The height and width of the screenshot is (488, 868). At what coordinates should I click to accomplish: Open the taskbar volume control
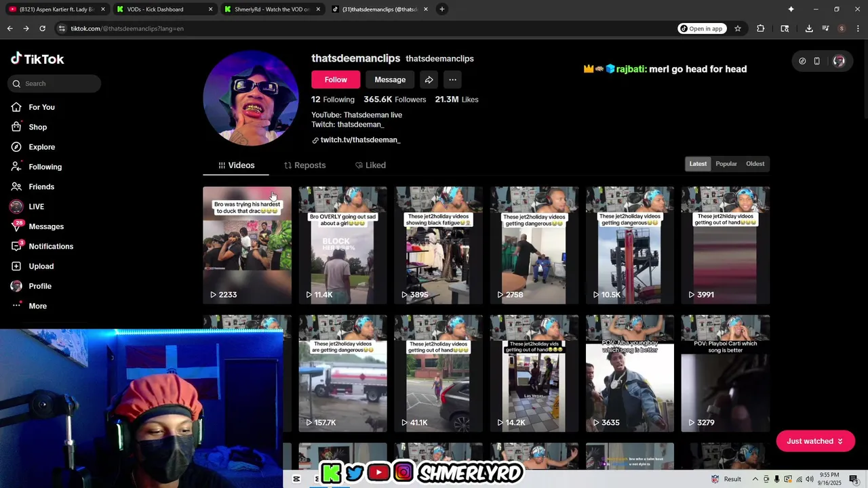click(x=810, y=479)
